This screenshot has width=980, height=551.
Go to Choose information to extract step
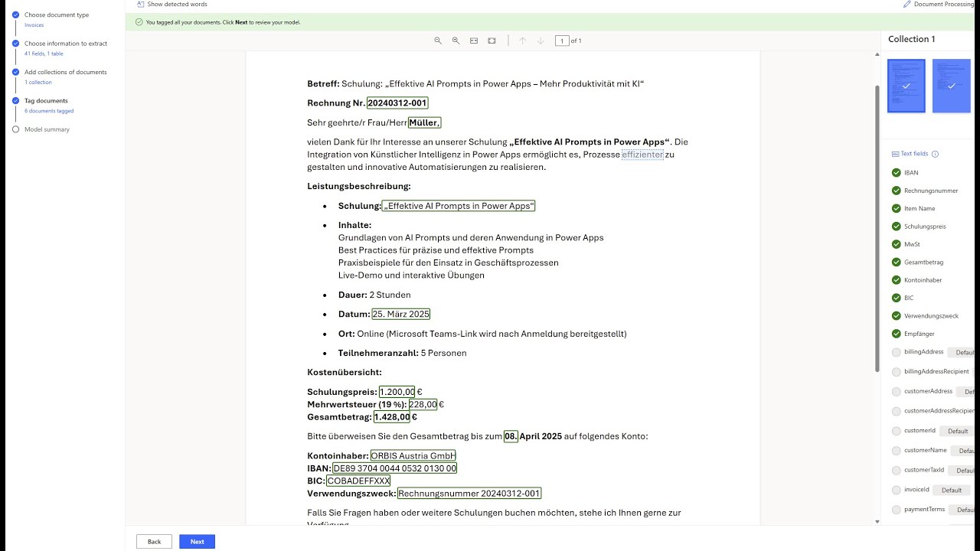(x=66, y=44)
